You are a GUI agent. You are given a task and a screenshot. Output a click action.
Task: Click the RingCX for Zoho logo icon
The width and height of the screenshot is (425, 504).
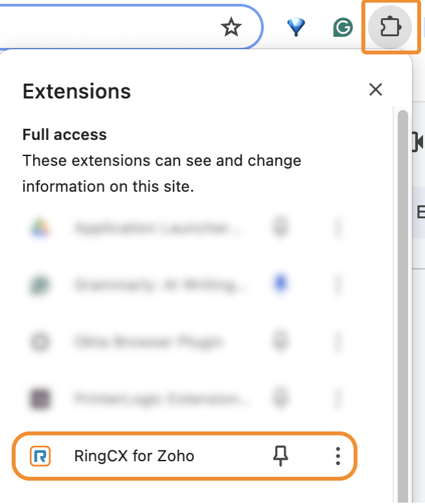(x=40, y=456)
